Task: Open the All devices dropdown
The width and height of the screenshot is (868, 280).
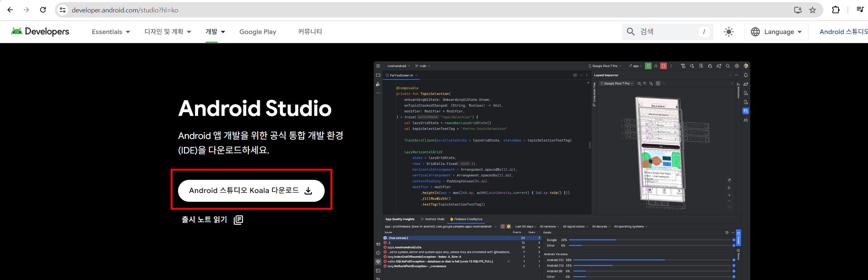Action: click(x=601, y=227)
